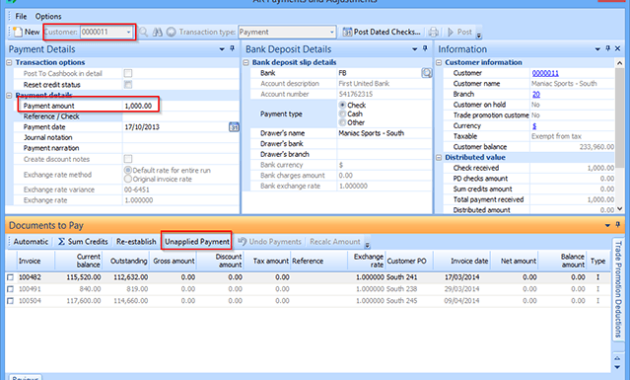Screen dimensions: 630x380
Task: Select Other payment type
Action: [342, 123]
